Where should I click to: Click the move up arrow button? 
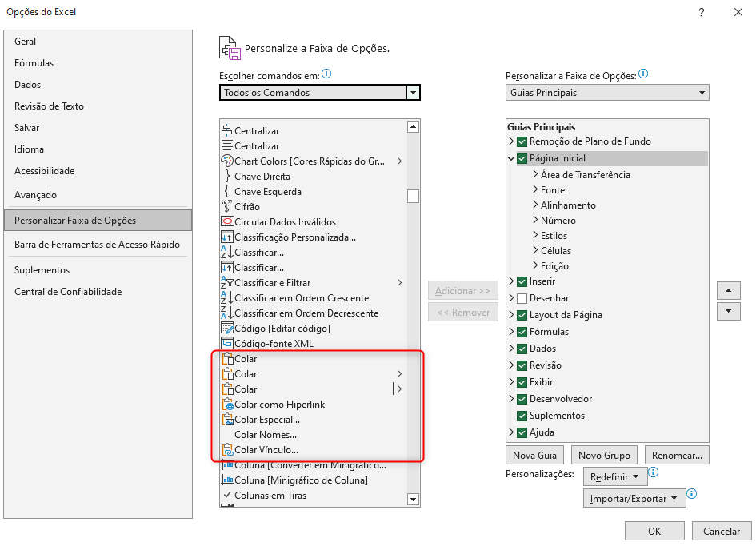[729, 290]
